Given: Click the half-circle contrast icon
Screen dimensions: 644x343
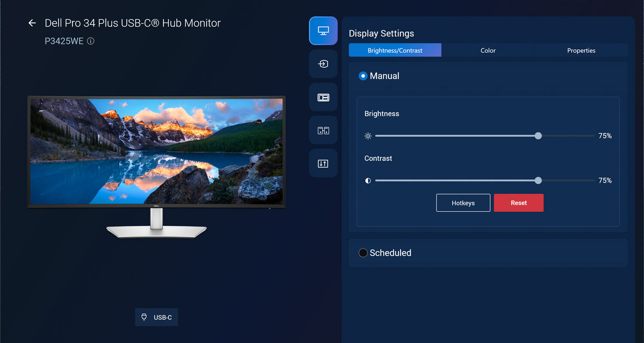Looking at the screenshot, I should (368, 181).
